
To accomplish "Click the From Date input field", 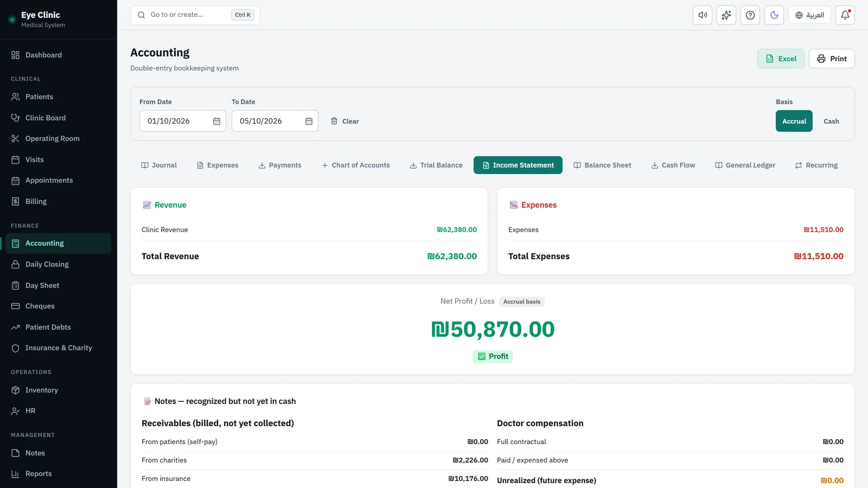I will (x=183, y=121).
